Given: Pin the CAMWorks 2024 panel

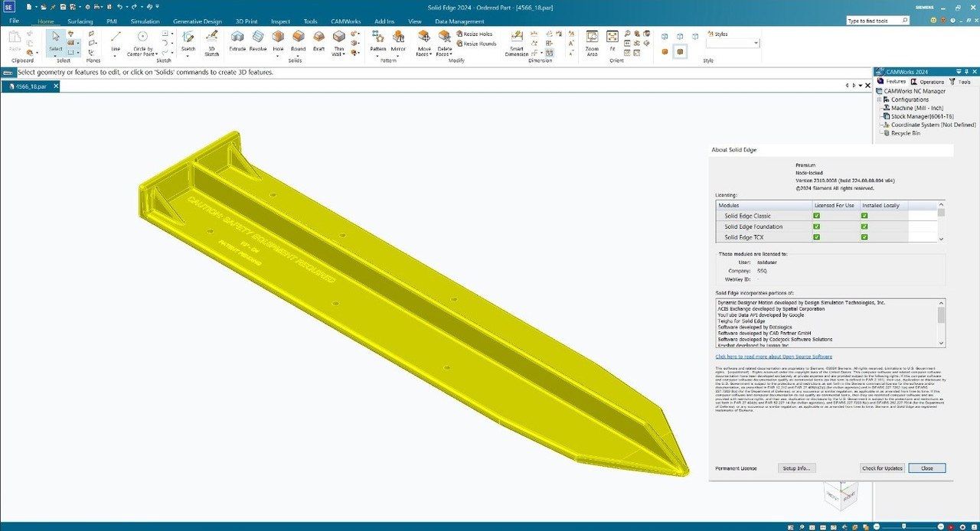Looking at the screenshot, I should click(x=965, y=71).
